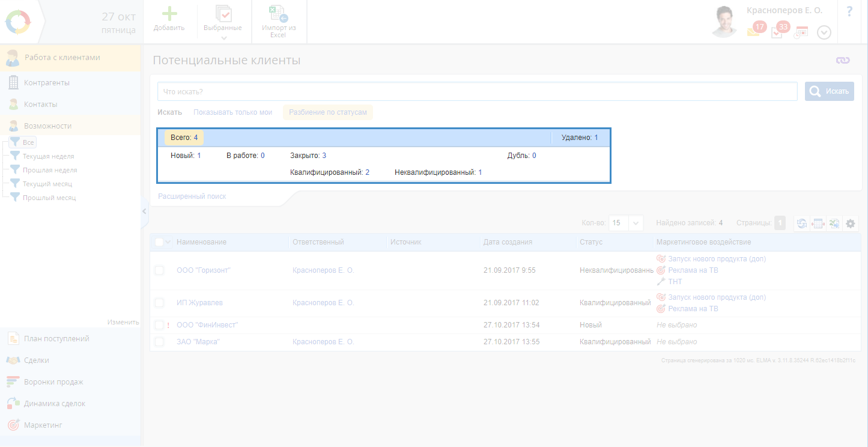This screenshot has height=447, width=868.
Task: Expand the user menu circled chevron
Action: pyautogui.click(x=824, y=32)
